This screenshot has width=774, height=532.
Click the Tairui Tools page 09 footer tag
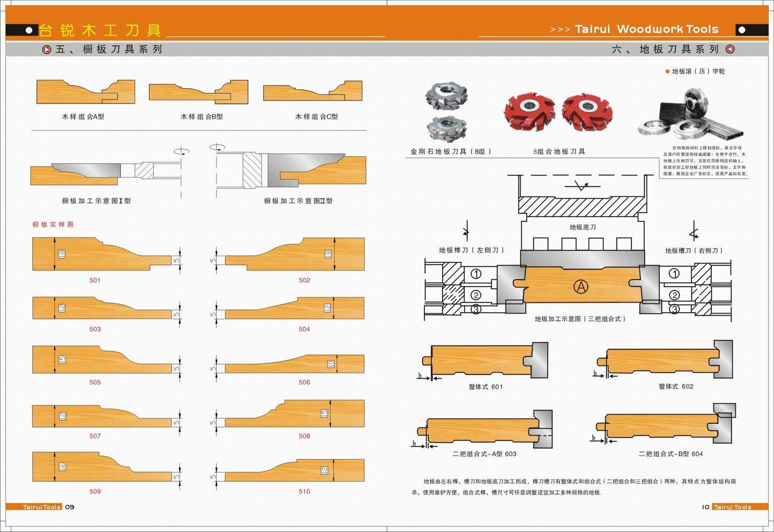point(42,507)
